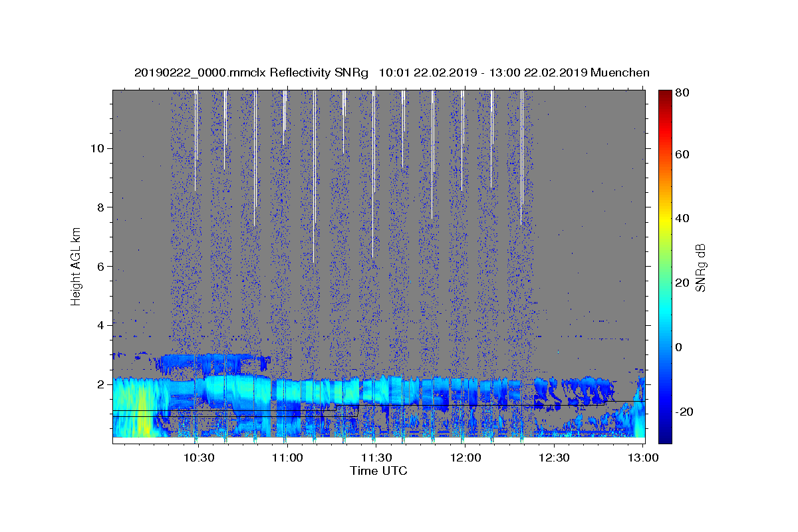Viewport: 798px width, 532px height.
Task: Click the height tick label 4
Action: click(x=100, y=325)
